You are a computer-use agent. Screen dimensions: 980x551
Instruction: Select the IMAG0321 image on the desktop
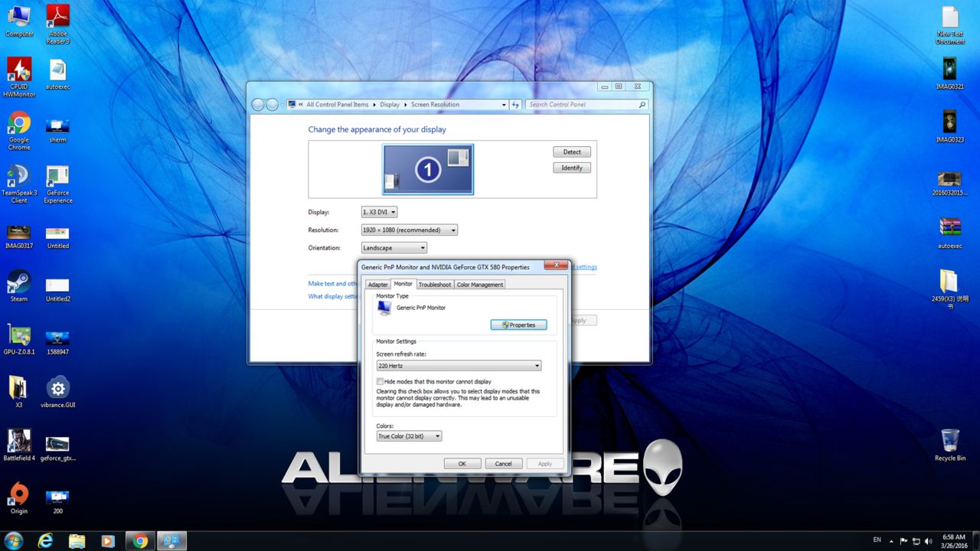950,73
